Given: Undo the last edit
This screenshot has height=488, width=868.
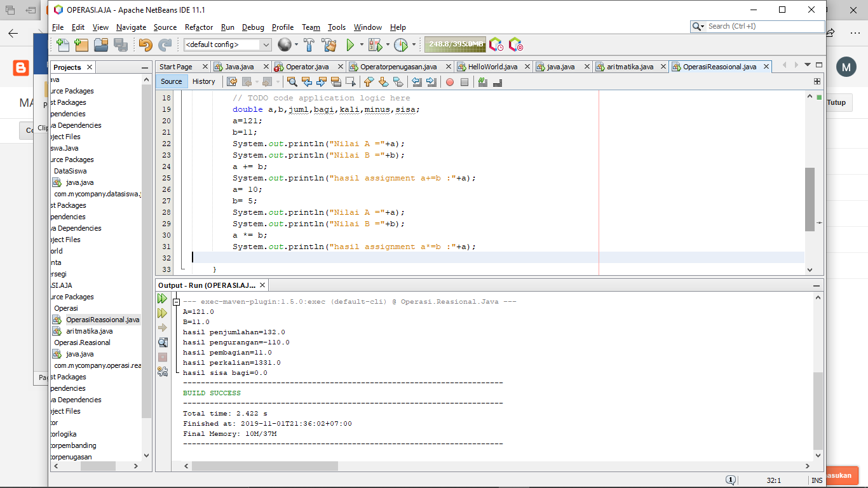Looking at the screenshot, I should coord(146,44).
